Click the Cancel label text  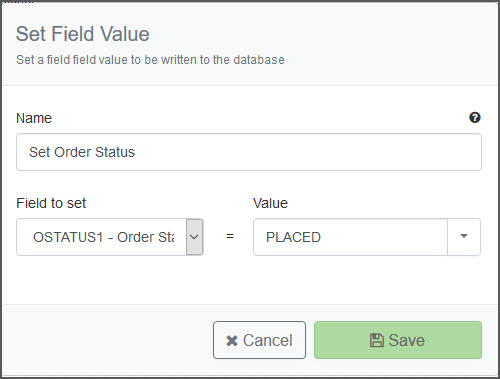pos(268,341)
